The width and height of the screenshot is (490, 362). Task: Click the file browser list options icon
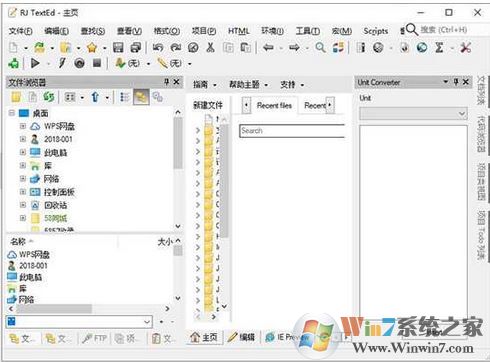tap(124, 97)
